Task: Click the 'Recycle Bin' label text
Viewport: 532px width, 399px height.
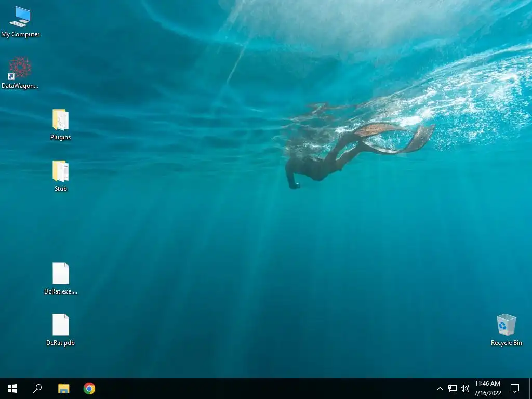Action: click(x=506, y=343)
